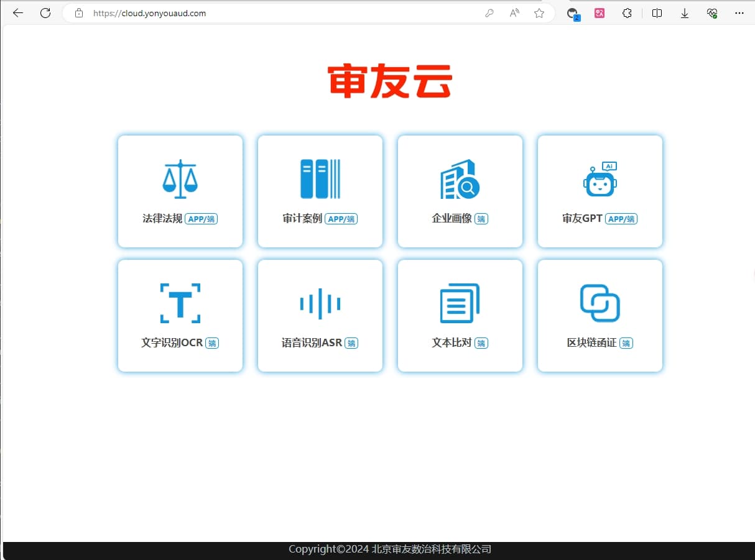This screenshot has height=560, width=755.
Task: Open the split screen icon
Action: pos(657,13)
